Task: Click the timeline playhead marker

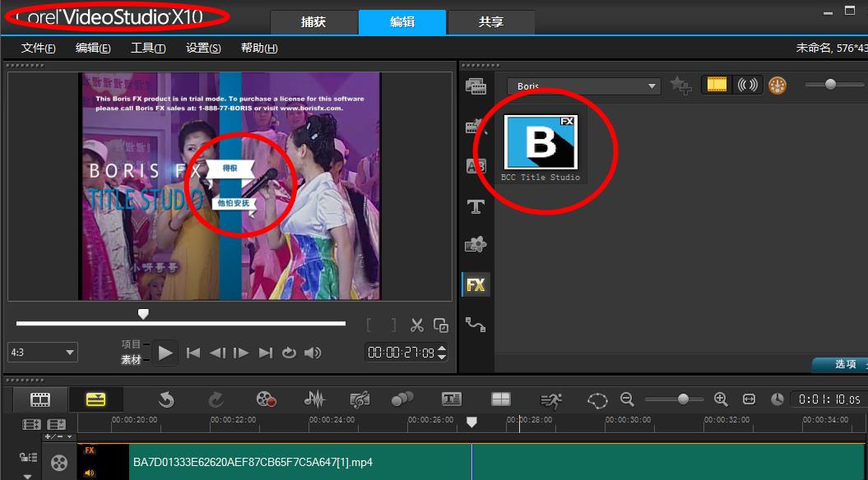Action: [x=471, y=422]
